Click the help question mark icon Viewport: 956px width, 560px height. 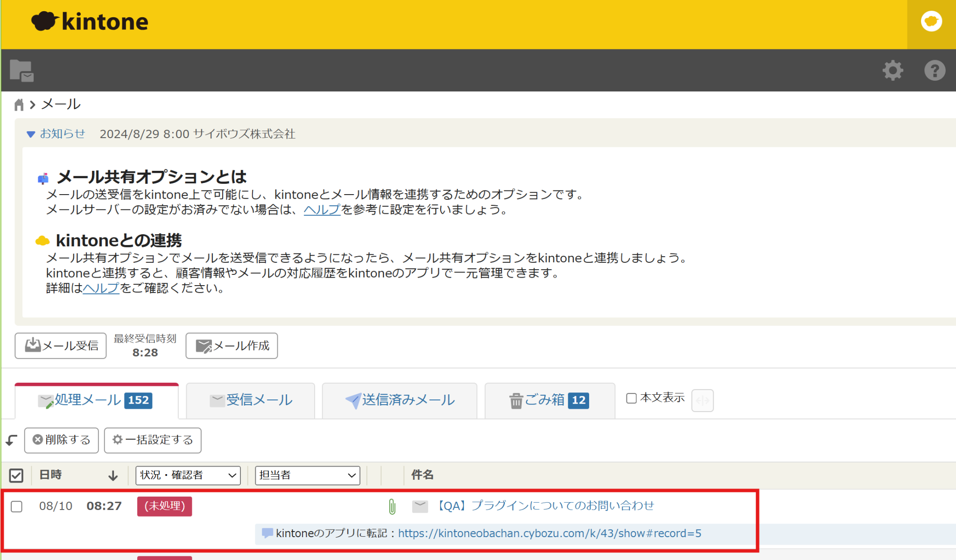point(934,70)
